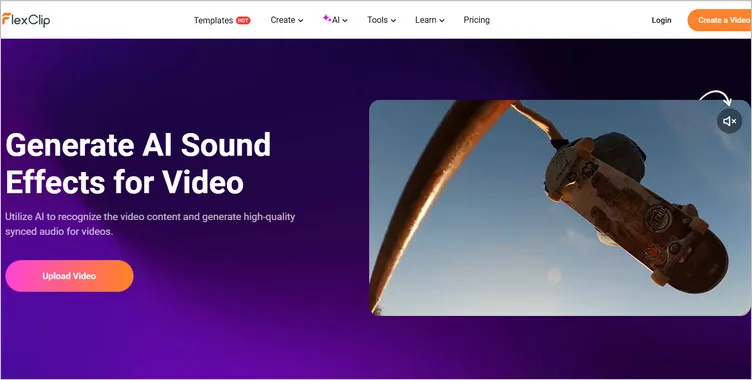Expand the Tools dropdown
The image size is (752, 380).
[382, 20]
